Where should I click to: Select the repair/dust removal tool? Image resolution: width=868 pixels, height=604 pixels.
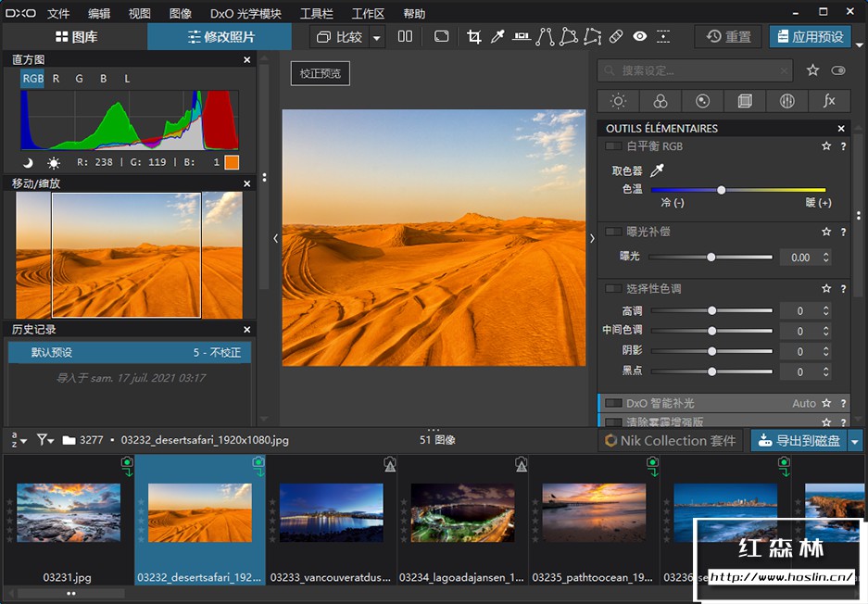click(x=617, y=37)
